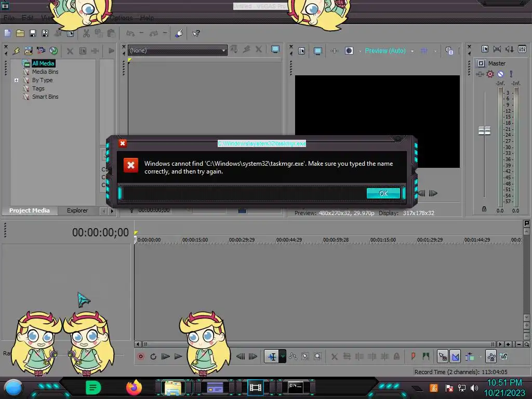This screenshot has width=532, height=399.
Task: Click the timeline Record button
Action: pyautogui.click(x=141, y=356)
